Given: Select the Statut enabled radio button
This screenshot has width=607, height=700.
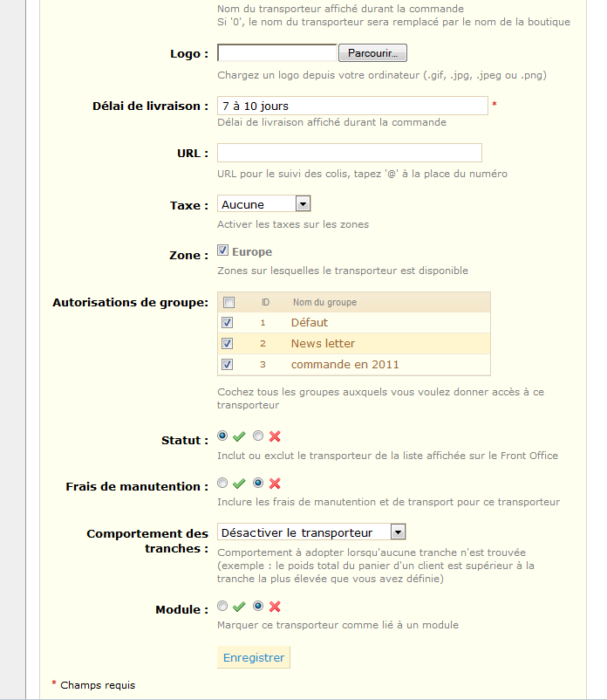Looking at the screenshot, I should click(x=222, y=436).
